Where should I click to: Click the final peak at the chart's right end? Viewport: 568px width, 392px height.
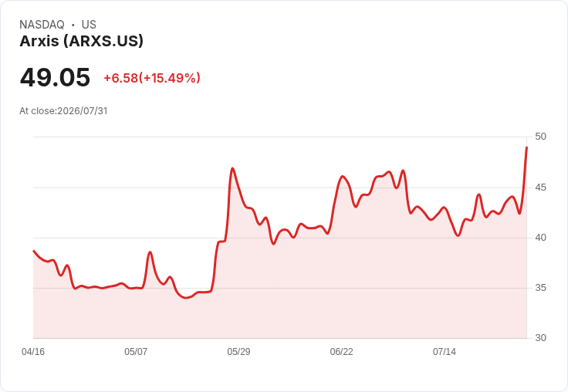coord(526,147)
